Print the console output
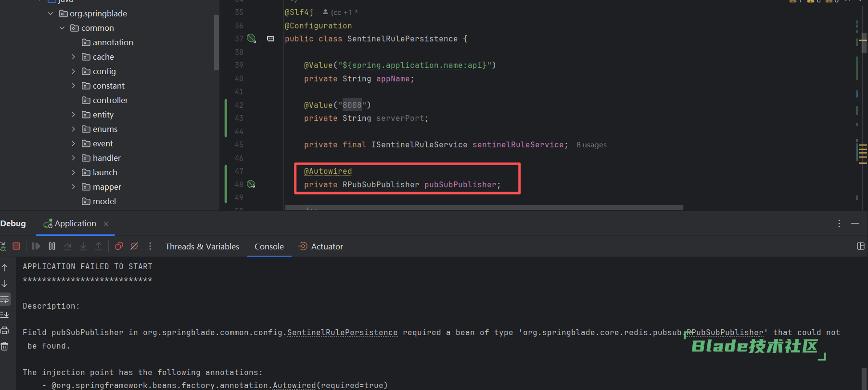Viewport: 868px width, 390px height. pyautogui.click(x=5, y=330)
